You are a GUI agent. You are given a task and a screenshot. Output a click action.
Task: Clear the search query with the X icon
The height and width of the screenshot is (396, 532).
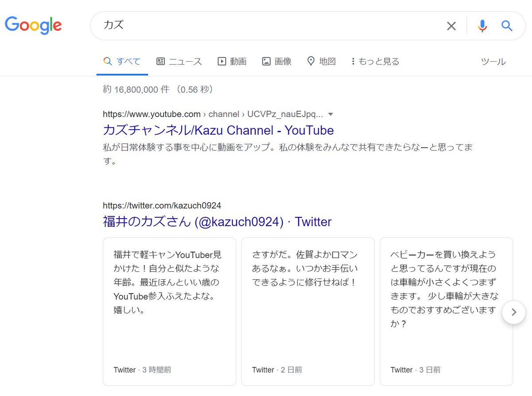coord(451,26)
